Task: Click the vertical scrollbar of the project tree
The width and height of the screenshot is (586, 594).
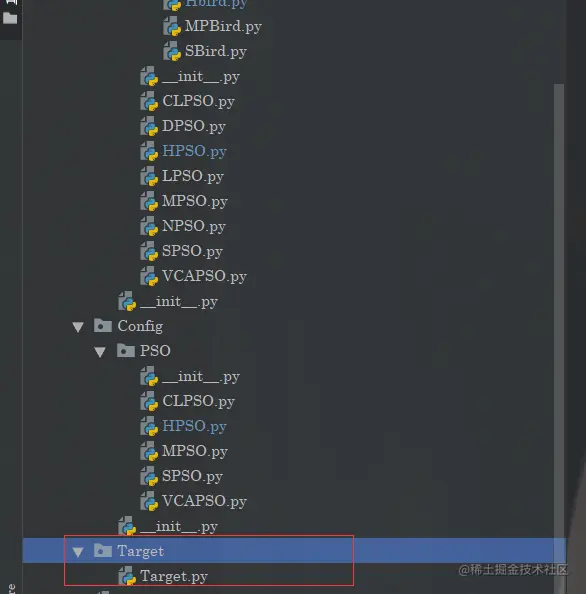Action: [x=559, y=311]
